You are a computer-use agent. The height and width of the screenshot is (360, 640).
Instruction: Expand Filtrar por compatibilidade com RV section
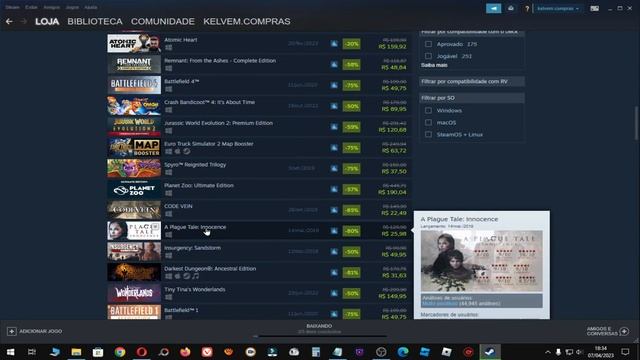(472, 82)
